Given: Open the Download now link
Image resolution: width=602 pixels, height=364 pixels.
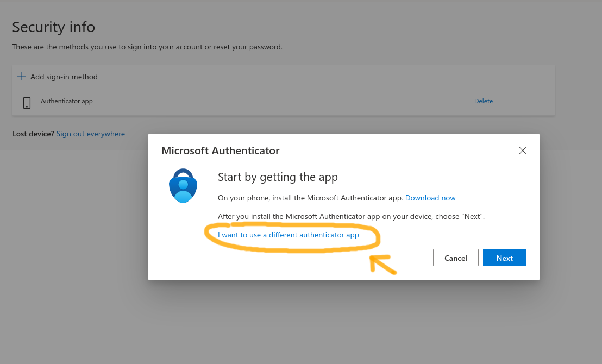Looking at the screenshot, I should tap(430, 198).
